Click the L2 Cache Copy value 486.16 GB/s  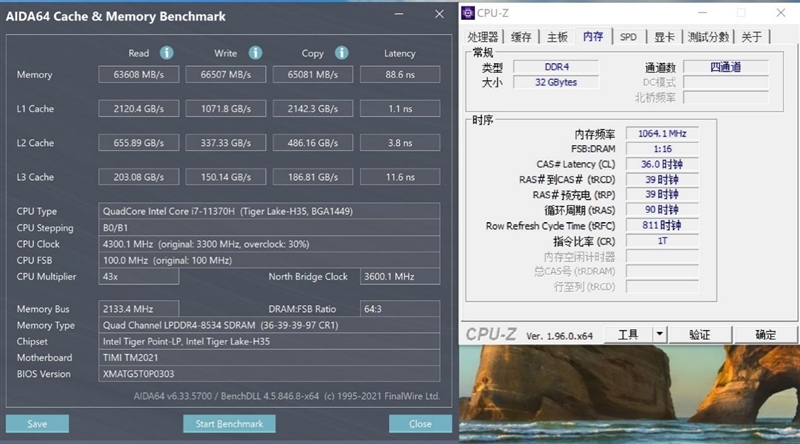pos(313,143)
